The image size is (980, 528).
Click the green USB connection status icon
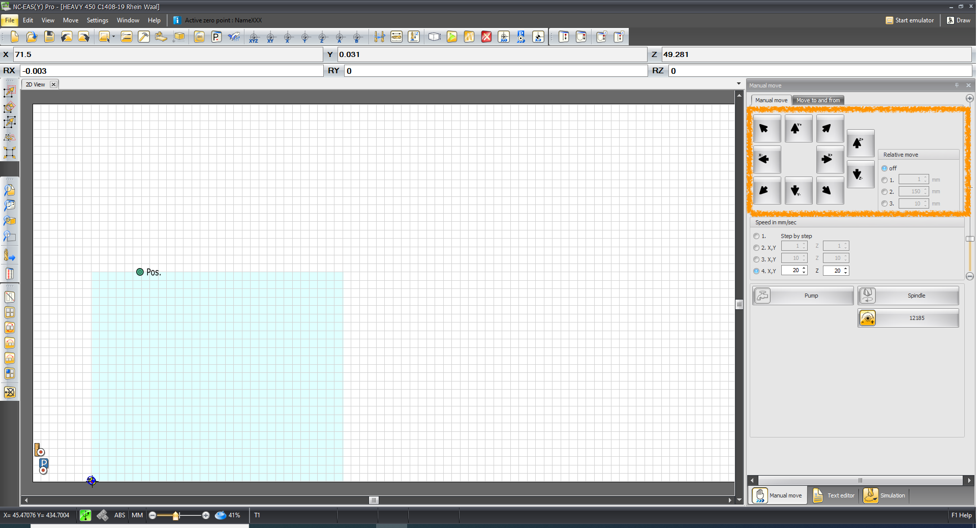tap(85, 515)
